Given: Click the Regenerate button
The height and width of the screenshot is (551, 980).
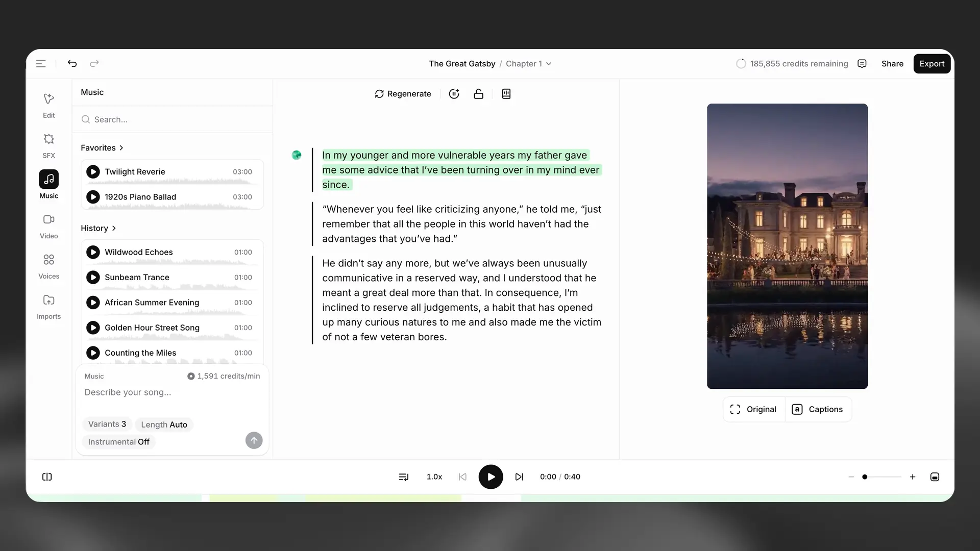Looking at the screenshot, I should pos(403,94).
